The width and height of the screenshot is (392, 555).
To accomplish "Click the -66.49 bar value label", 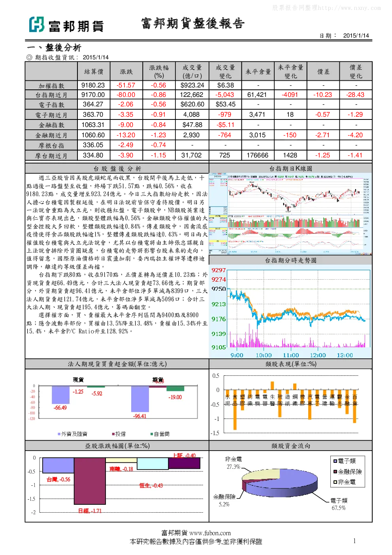I will point(60,408).
